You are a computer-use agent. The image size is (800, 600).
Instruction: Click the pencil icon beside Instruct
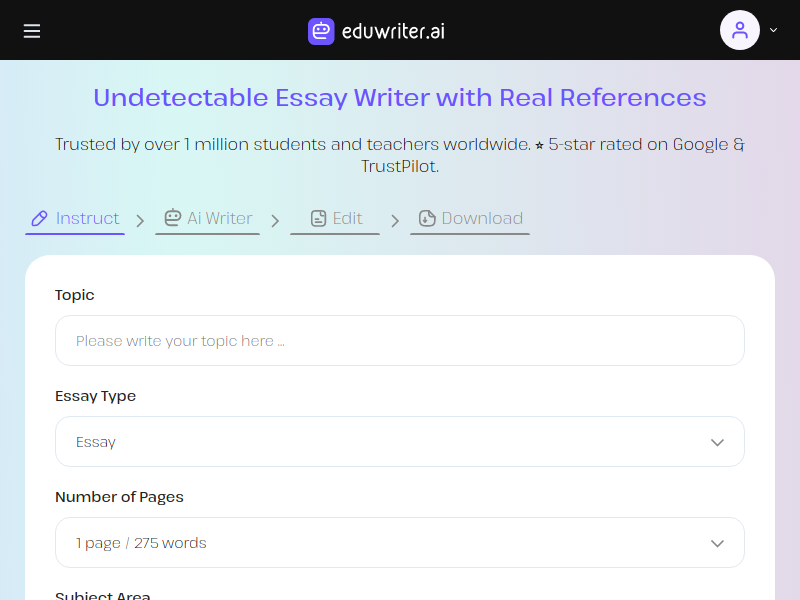pos(40,218)
